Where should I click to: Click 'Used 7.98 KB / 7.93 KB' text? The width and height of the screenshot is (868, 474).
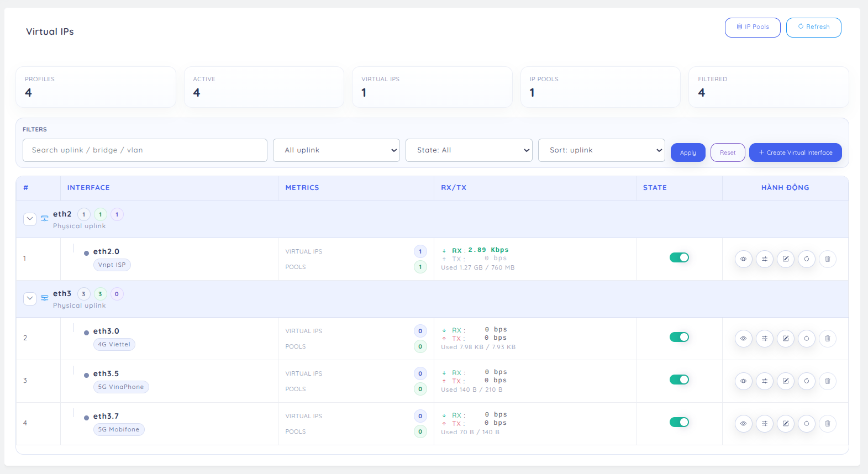click(478, 347)
